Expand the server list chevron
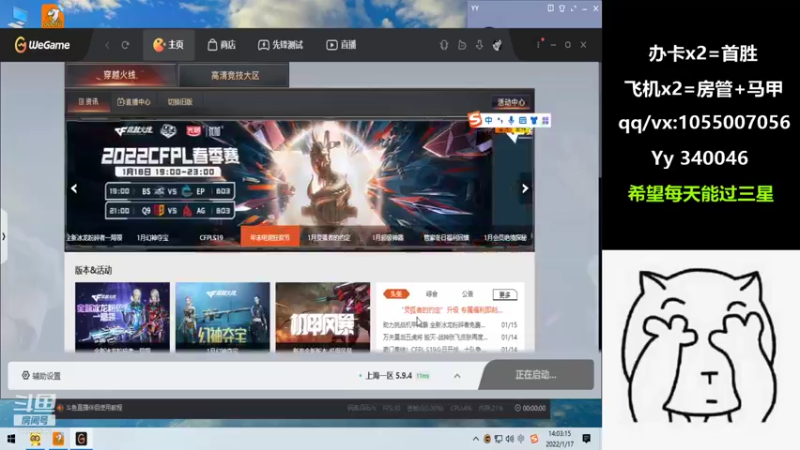Screen dimensions: 800x450 (x=457, y=376)
